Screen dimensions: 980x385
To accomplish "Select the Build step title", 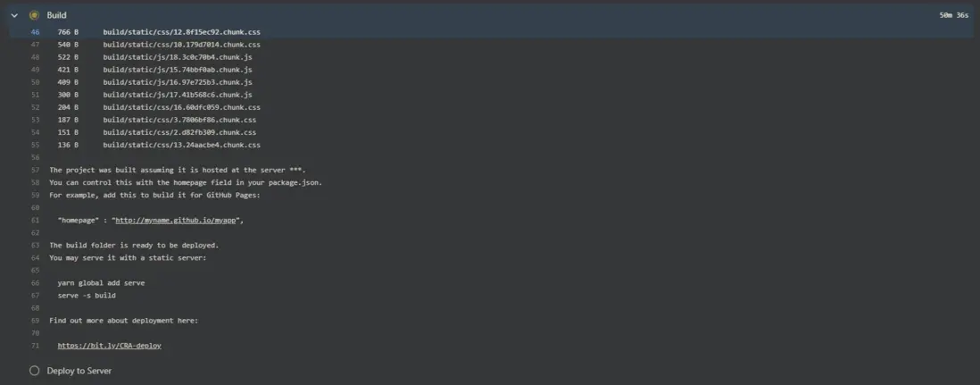I will [x=56, y=15].
